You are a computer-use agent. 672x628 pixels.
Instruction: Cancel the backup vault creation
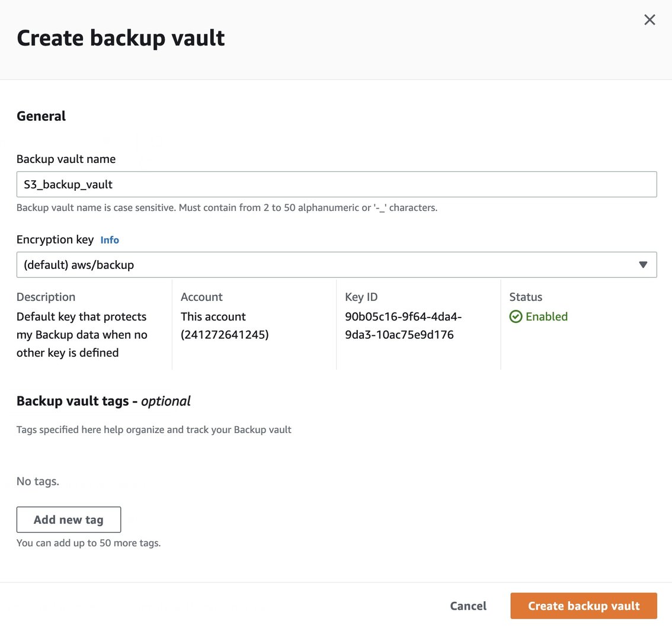[468, 605]
